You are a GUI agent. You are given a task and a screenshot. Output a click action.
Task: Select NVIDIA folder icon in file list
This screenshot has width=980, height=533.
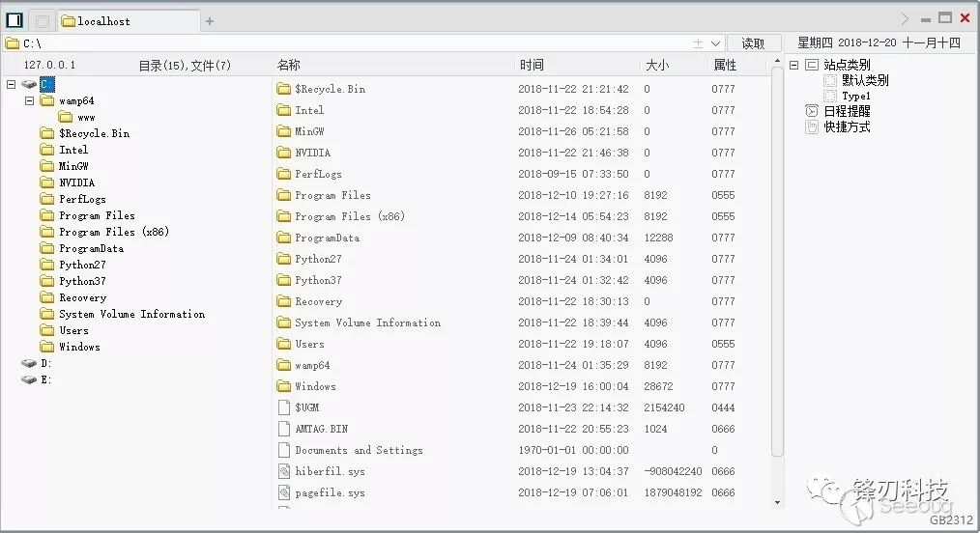[284, 153]
